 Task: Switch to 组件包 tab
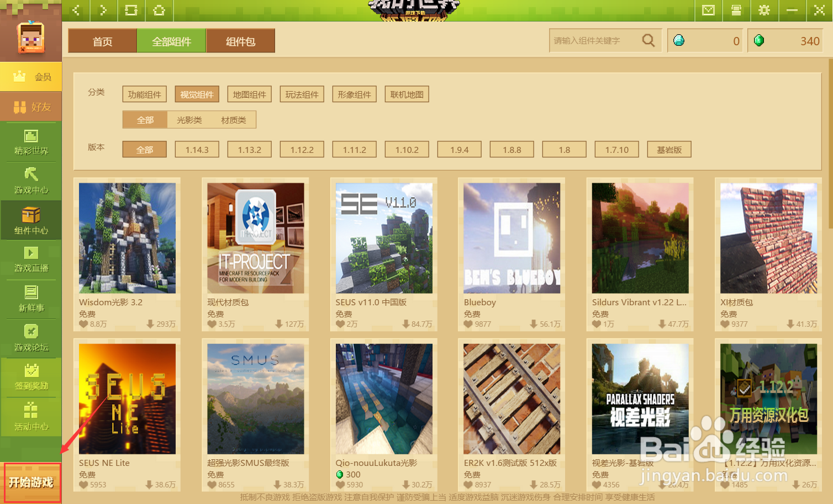coord(241,41)
